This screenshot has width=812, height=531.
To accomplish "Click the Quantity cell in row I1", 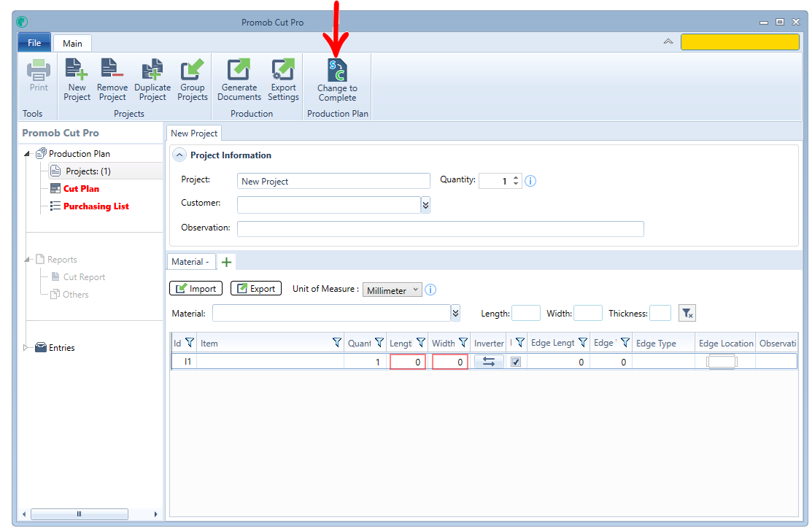I will pyautogui.click(x=365, y=362).
